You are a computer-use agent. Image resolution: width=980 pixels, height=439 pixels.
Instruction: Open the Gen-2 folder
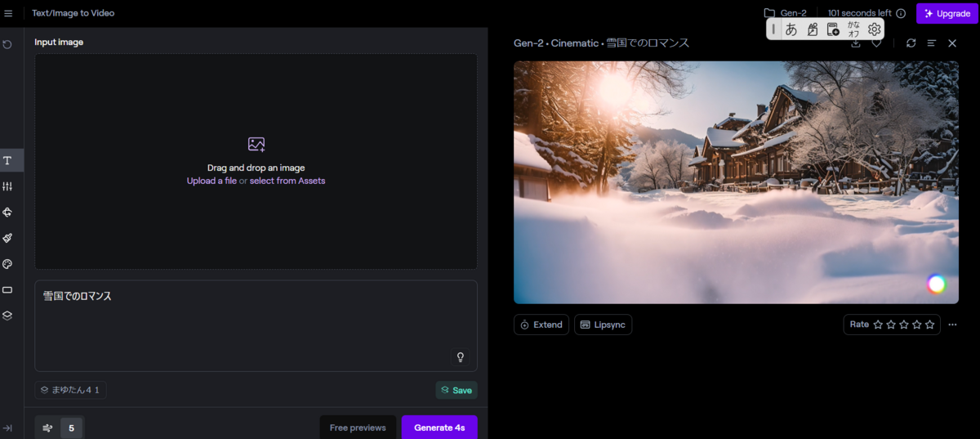point(785,13)
